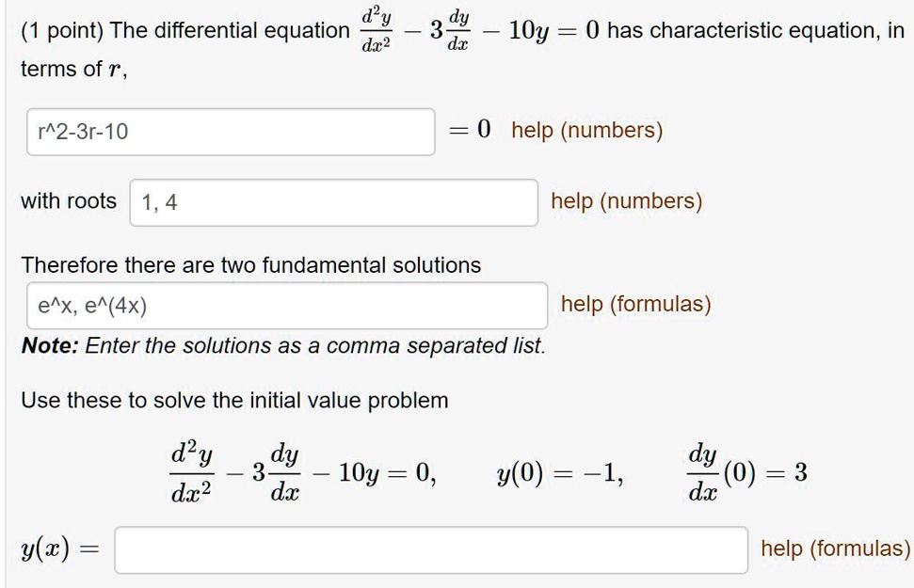Click the dy/dx(0) = 3 initial condition
This screenshot has width=914, height=588.
[746, 472]
